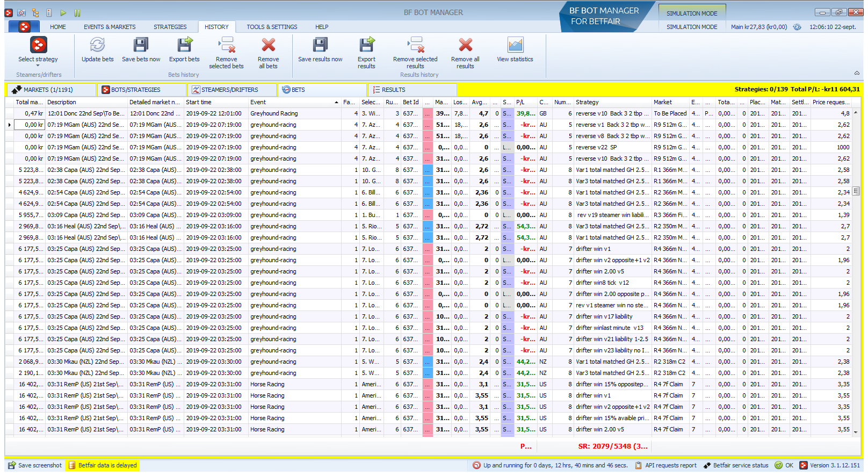This screenshot has width=868, height=476.
Task: Click the vertical device icon in quick toolbar
Action: pos(49,12)
